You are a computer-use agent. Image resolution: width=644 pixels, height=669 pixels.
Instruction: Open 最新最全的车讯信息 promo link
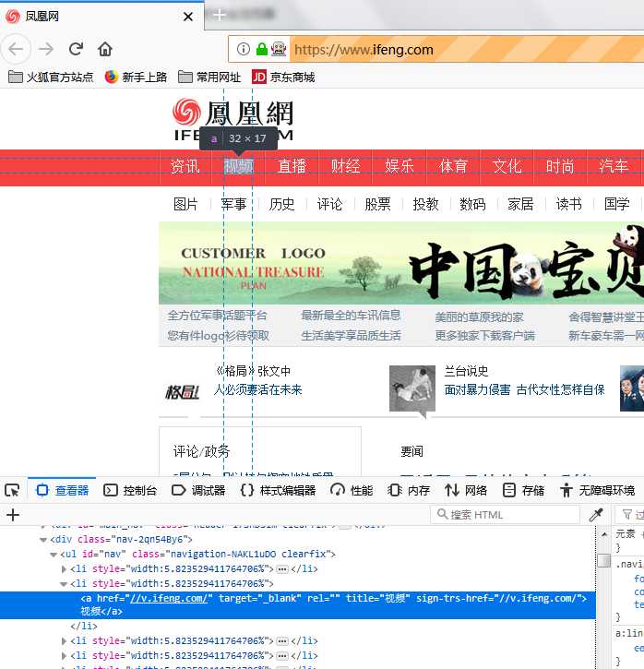click(x=351, y=316)
